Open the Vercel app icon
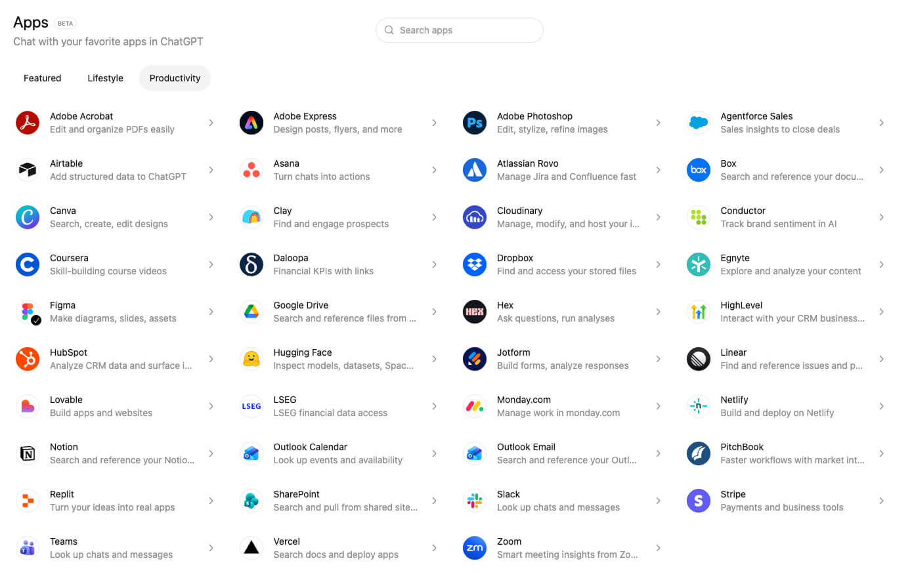The height and width of the screenshot is (588, 912). click(x=251, y=548)
